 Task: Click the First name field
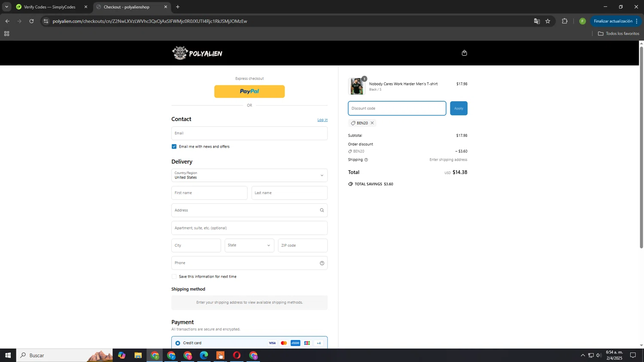pyautogui.click(x=210, y=193)
